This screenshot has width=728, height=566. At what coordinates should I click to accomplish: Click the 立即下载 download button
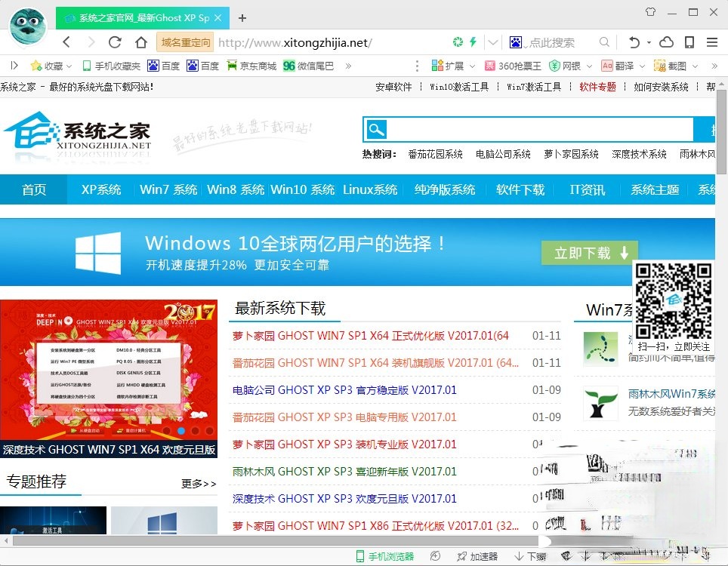coord(589,253)
